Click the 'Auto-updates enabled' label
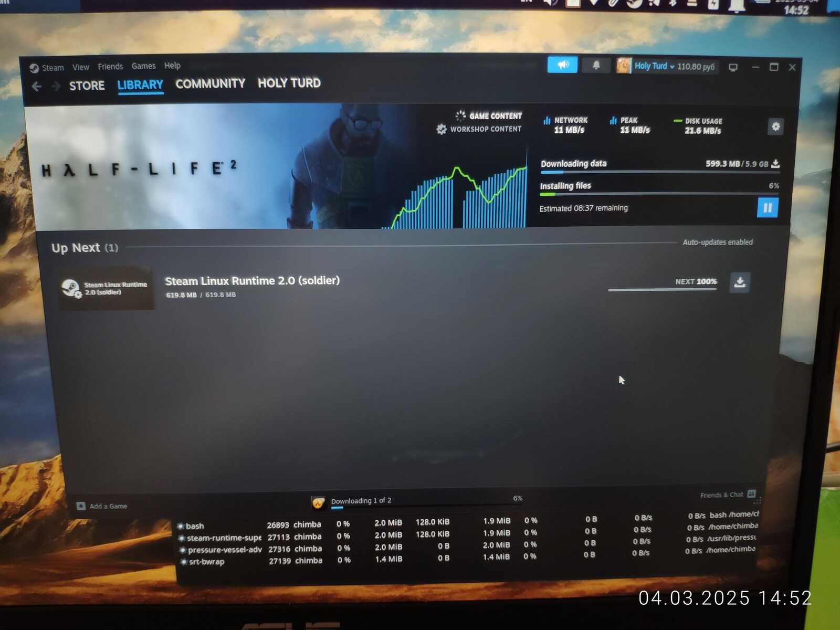 [x=718, y=242]
